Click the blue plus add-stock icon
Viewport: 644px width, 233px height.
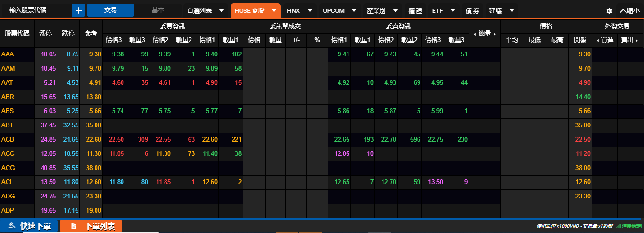tap(78, 10)
